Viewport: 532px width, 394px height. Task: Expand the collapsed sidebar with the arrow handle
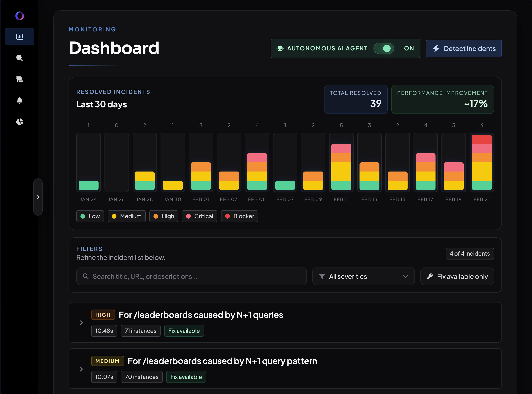pos(38,197)
